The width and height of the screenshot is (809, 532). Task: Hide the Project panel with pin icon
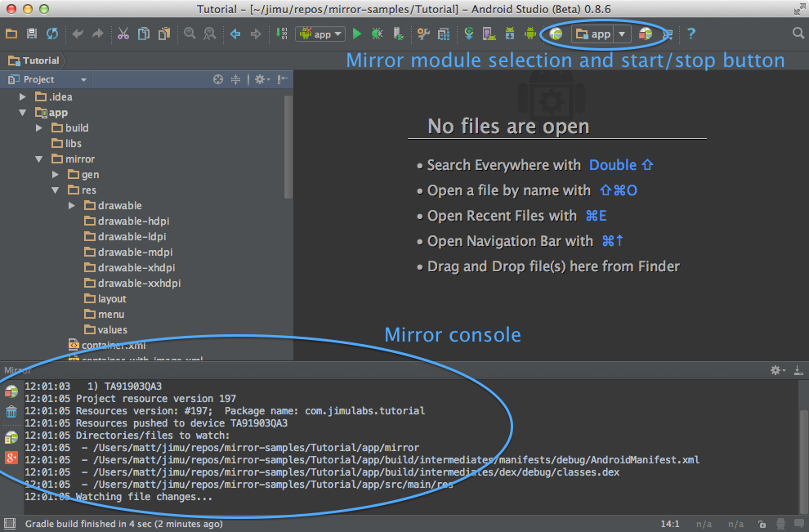[282, 79]
